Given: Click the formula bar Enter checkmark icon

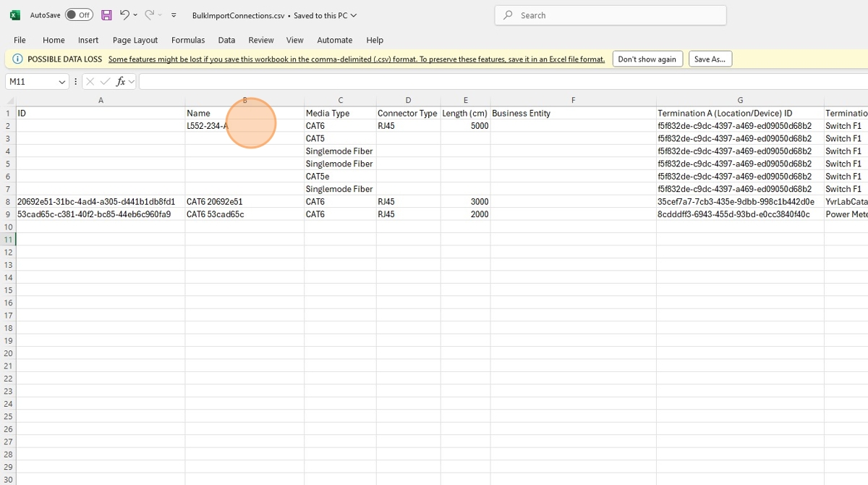Looking at the screenshot, I should [x=106, y=82].
